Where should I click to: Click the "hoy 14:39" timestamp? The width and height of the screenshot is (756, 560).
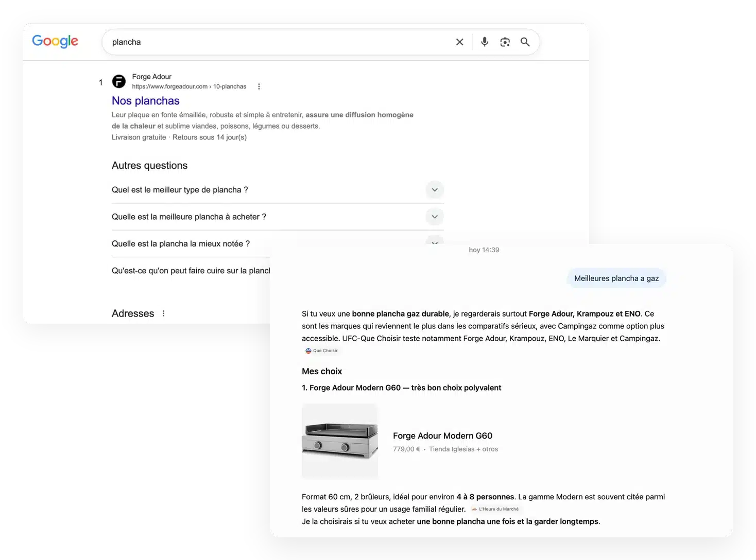pyautogui.click(x=484, y=250)
